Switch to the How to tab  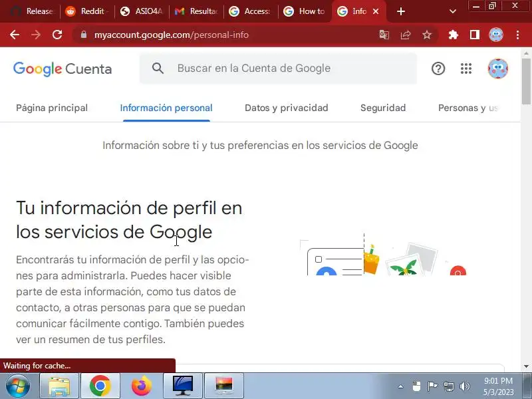[x=305, y=11]
